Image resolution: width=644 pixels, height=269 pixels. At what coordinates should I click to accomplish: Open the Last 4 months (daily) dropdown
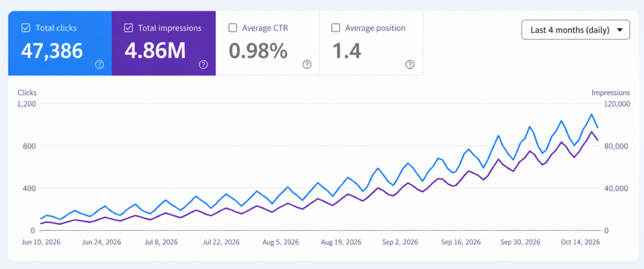(575, 30)
